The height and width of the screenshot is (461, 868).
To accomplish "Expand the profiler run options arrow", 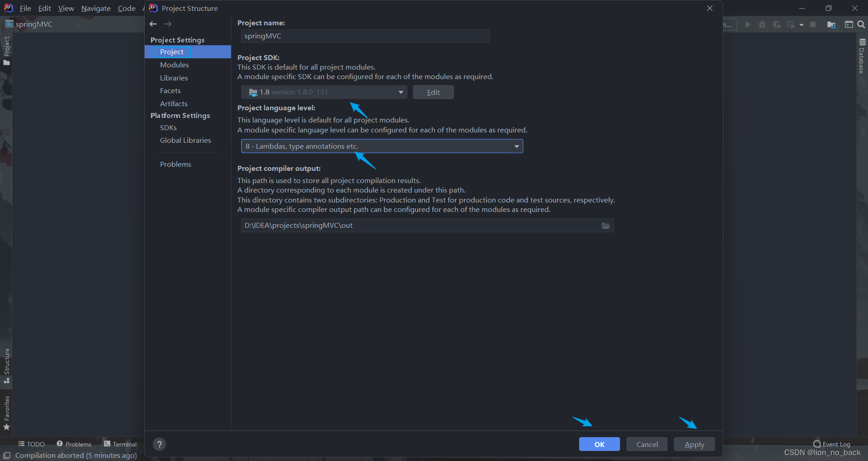I will [802, 25].
